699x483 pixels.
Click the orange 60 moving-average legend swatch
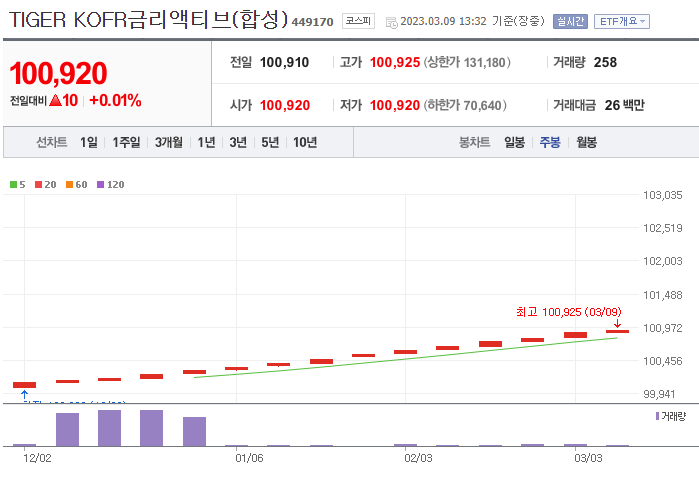coord(70,184)
